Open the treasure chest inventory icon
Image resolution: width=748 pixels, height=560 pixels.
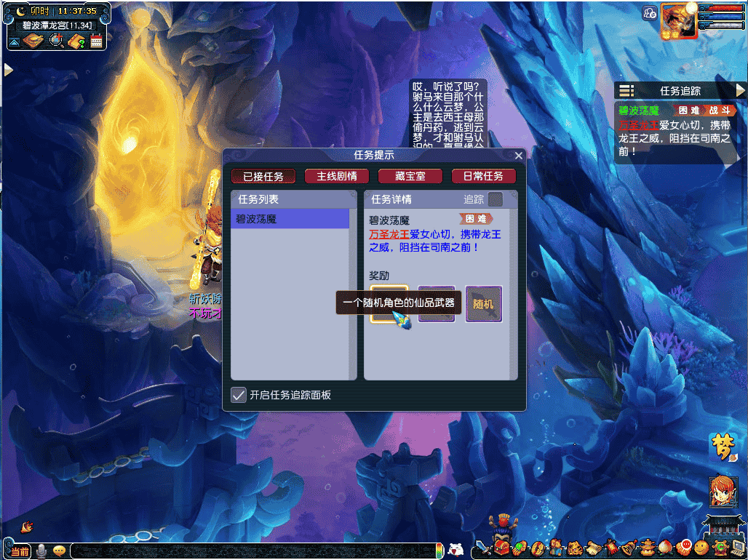[x=502, y=547]
